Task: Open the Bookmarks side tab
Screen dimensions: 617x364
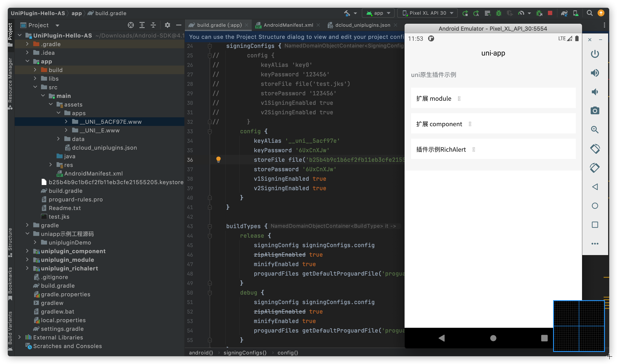Action: pyautogui.click(x=10, y=284)
